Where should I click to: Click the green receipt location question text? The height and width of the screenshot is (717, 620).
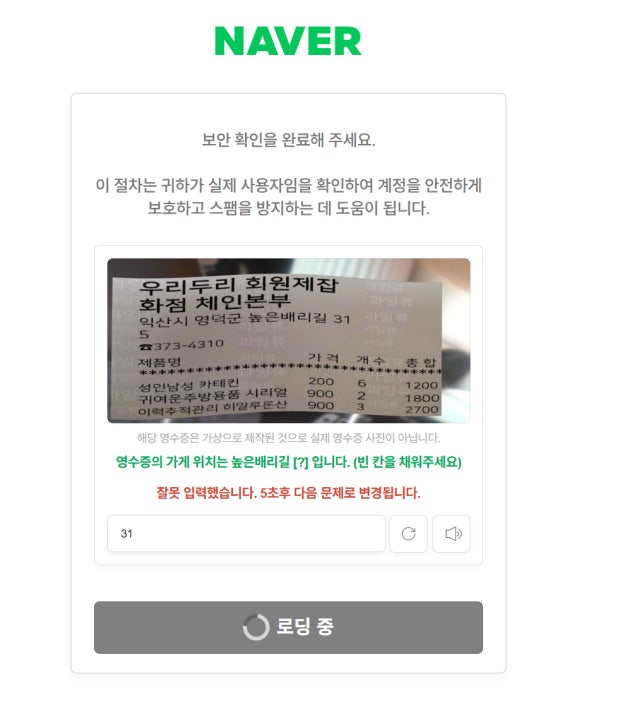point(289,462)
